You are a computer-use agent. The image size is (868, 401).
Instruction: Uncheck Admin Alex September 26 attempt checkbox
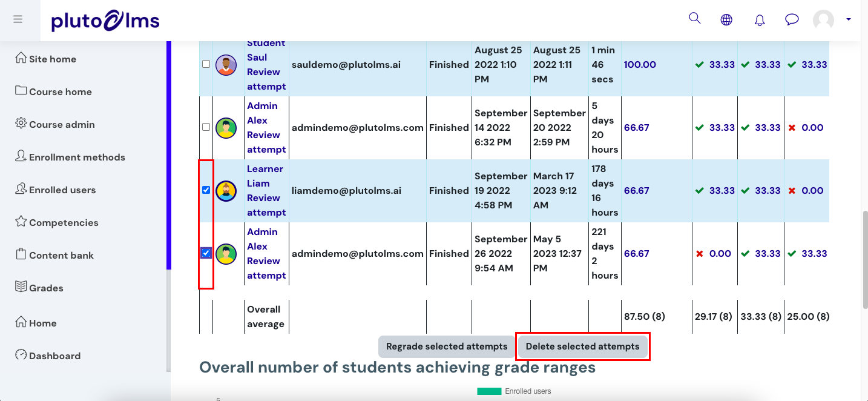click(206, 253)
